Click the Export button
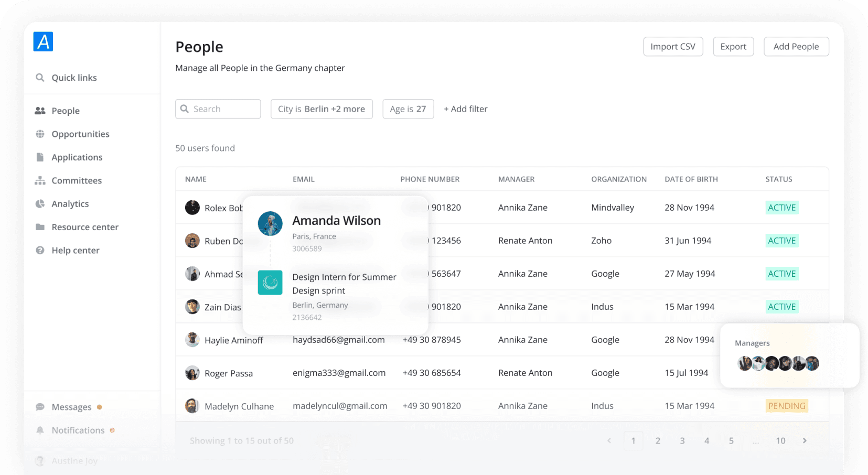This screenshot has height=475, width=868. pos(733,47)
